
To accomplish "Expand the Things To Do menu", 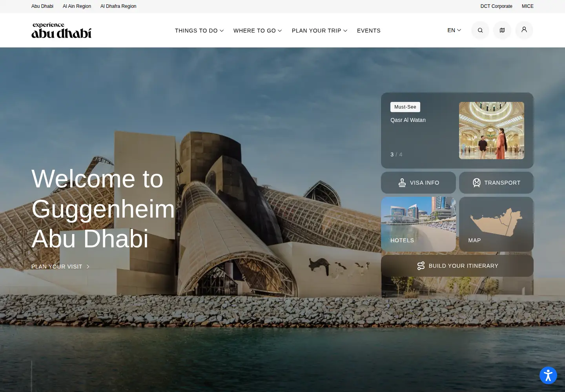I will point(199,31).
